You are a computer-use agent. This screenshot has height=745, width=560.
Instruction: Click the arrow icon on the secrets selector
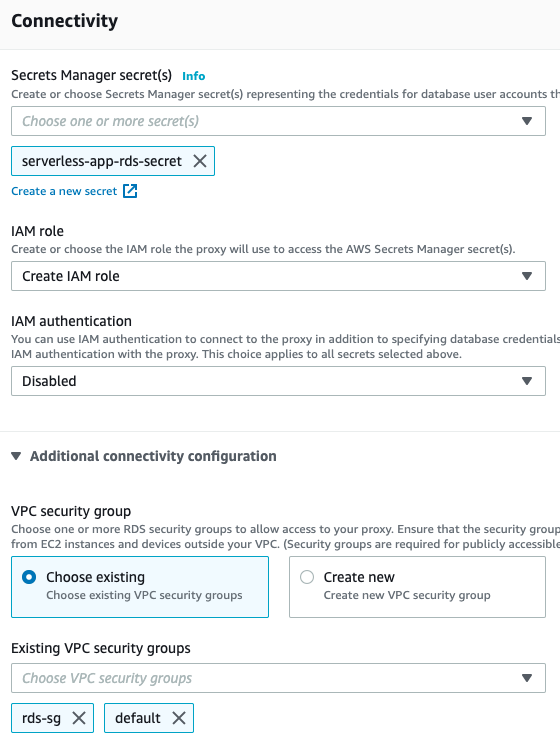(x=527, y=121)
